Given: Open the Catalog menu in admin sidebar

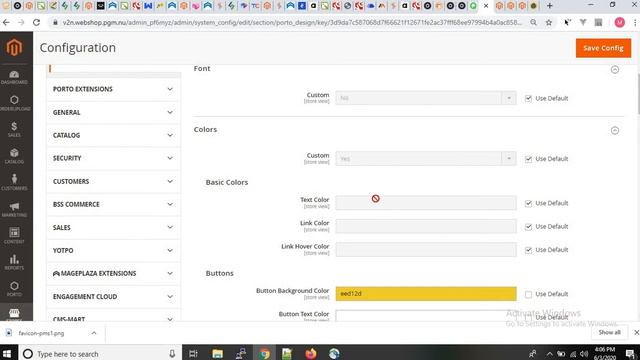Looking at the screenshot, I should tap(14, 156).
